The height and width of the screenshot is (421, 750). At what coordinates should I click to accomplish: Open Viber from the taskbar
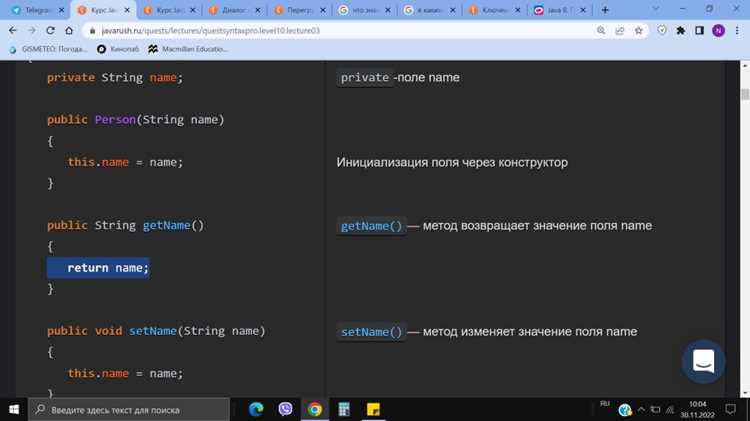[x=286, y=410]
